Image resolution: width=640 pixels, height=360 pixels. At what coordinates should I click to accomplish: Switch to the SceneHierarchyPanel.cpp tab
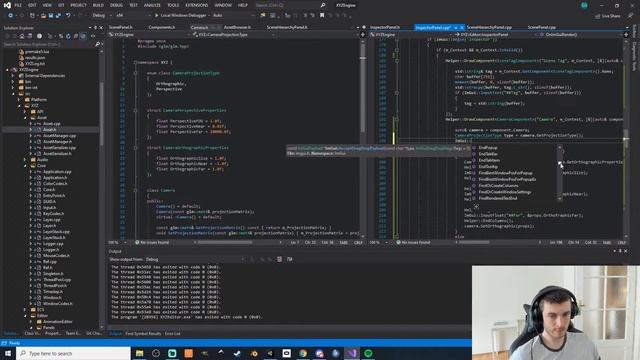tap(489, 27)
